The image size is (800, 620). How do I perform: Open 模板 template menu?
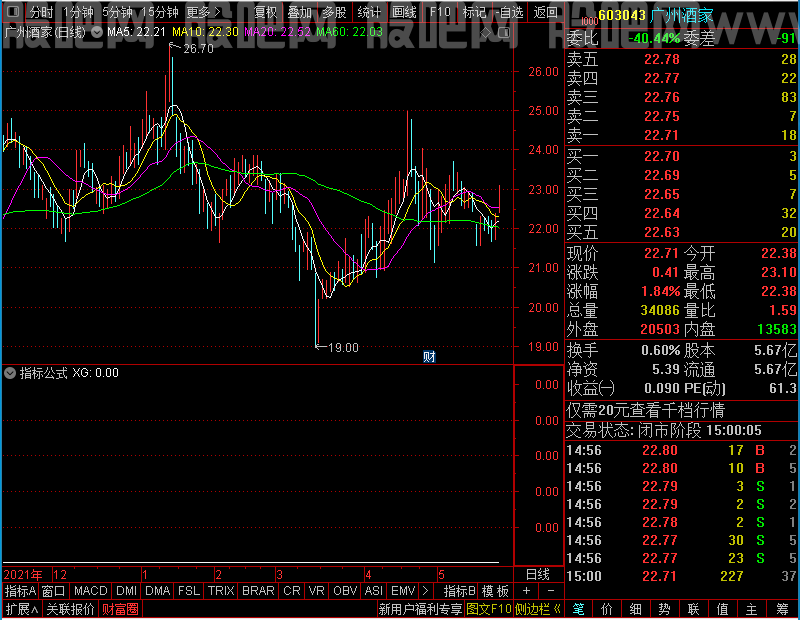[495, 591]
